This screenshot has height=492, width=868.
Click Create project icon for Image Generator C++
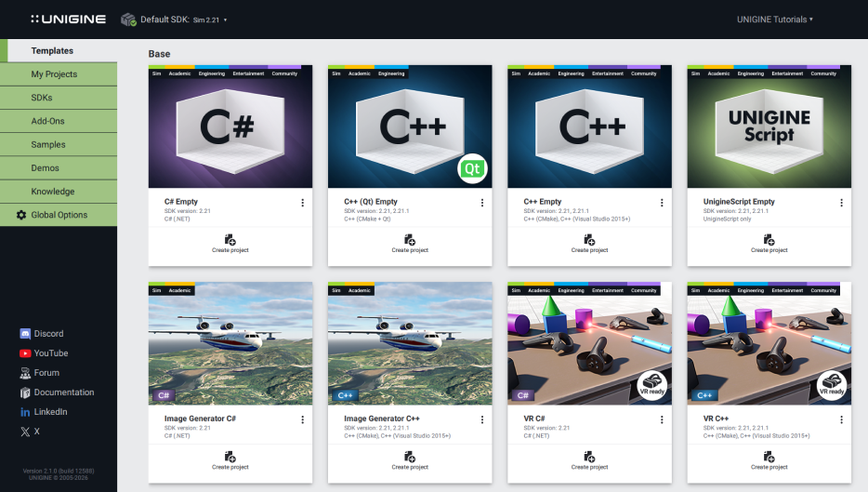(x=410, y=457)
